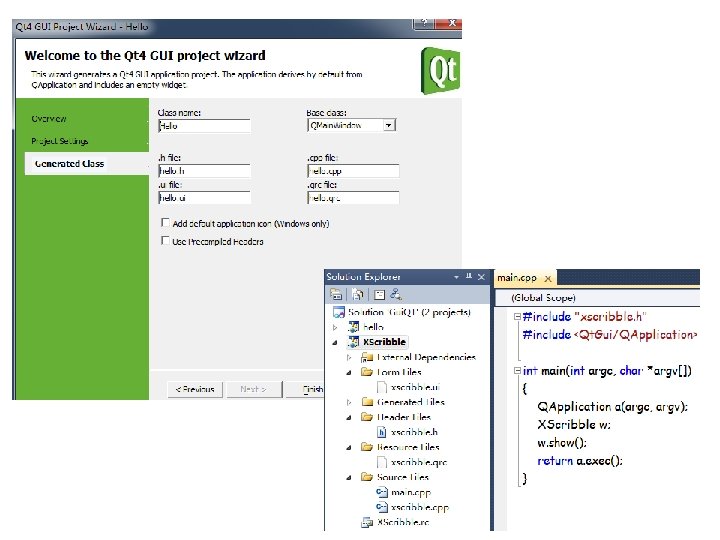The height and width of the screenshot is (540, 720).
Task: Collapse the XScribble project node
Action: point(335,343)
